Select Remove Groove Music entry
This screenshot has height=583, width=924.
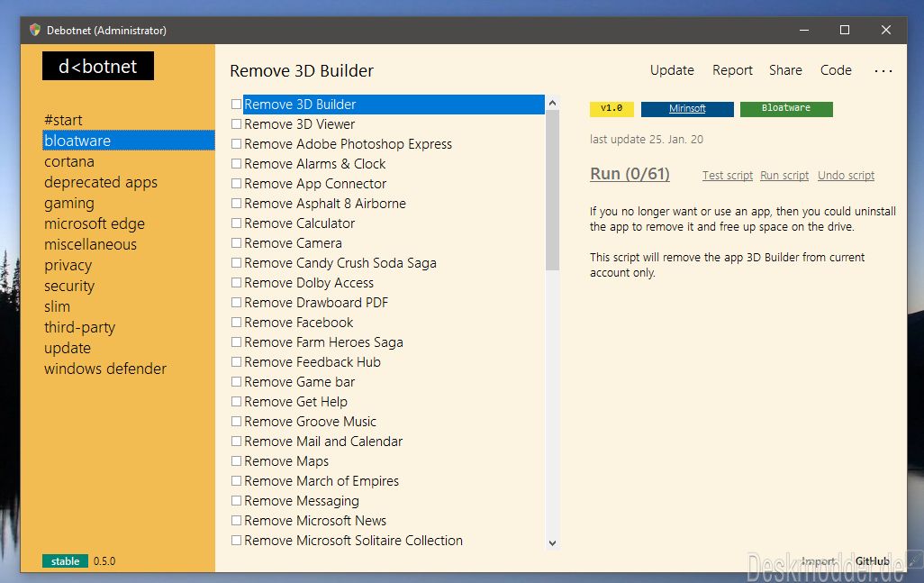310,422
